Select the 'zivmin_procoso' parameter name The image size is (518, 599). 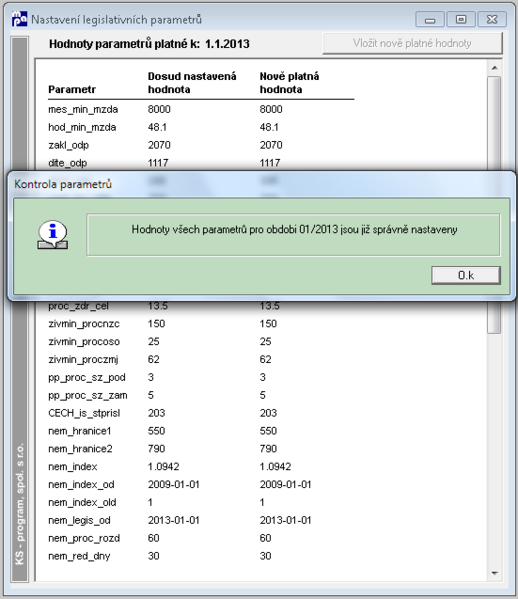(84, 342)
